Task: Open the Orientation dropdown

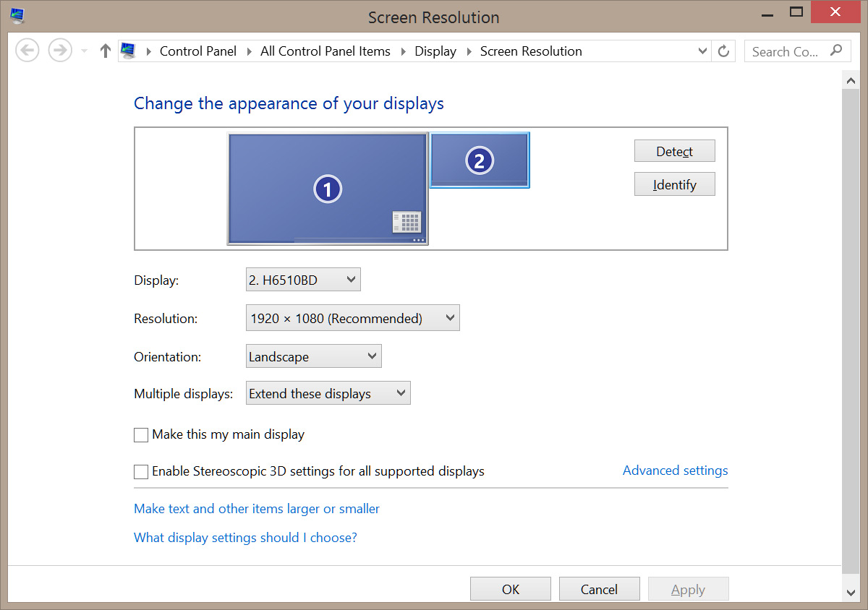Action: pyautogui.click(x=313, y=356)
